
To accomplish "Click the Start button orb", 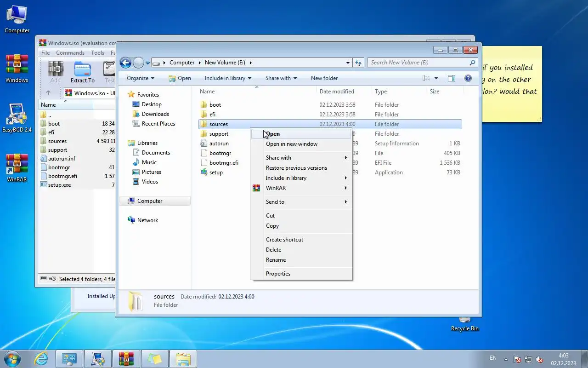I will pyautogui.click(x=12, y=359).
